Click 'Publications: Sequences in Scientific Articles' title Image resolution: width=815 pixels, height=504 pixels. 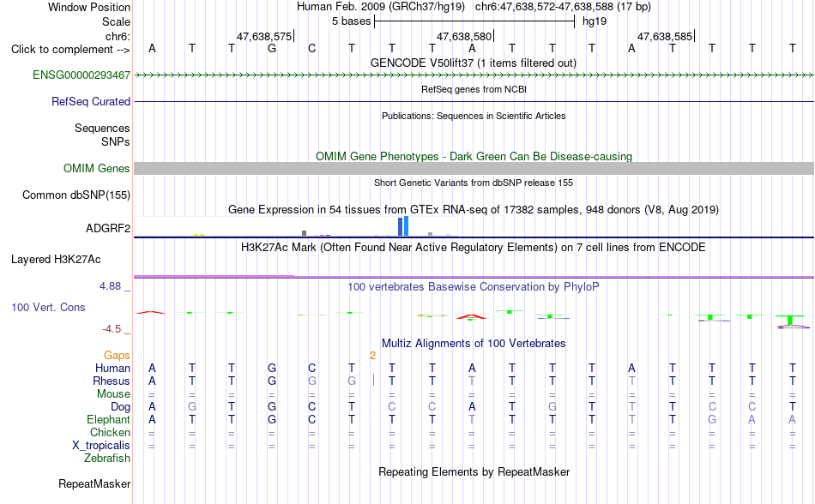474,116
